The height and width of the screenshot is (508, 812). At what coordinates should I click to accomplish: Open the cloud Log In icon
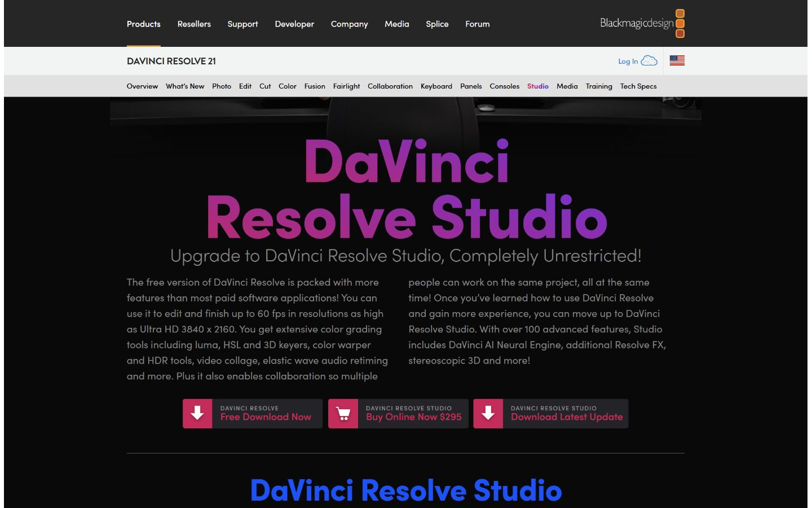(650, 61)
